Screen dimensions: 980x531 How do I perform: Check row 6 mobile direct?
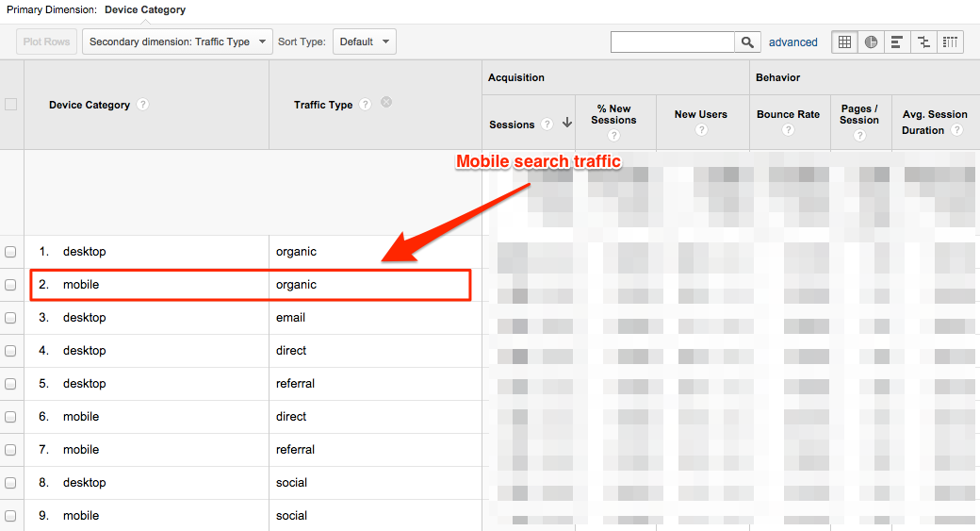[10, 417]
